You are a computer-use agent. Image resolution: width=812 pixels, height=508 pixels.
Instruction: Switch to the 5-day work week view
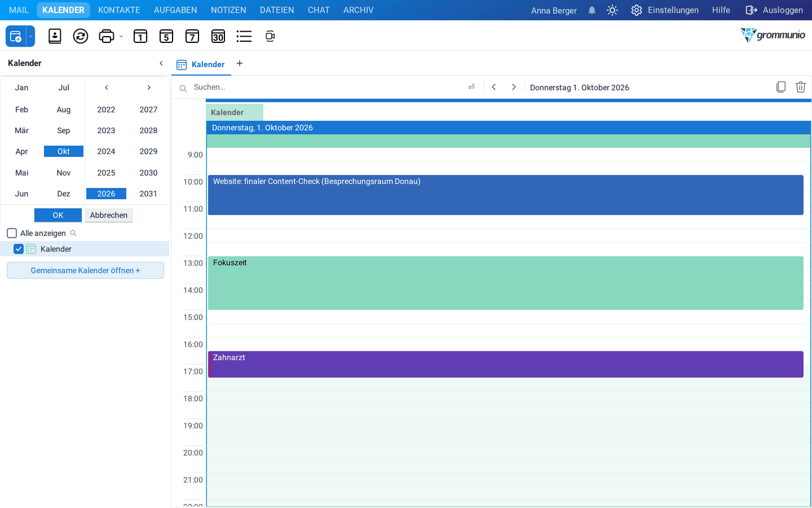tap(166, 36)
